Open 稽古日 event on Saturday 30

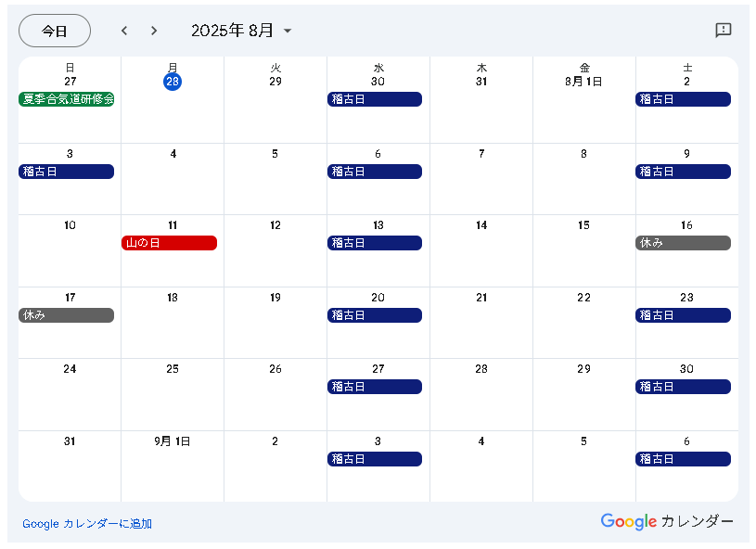683,387
